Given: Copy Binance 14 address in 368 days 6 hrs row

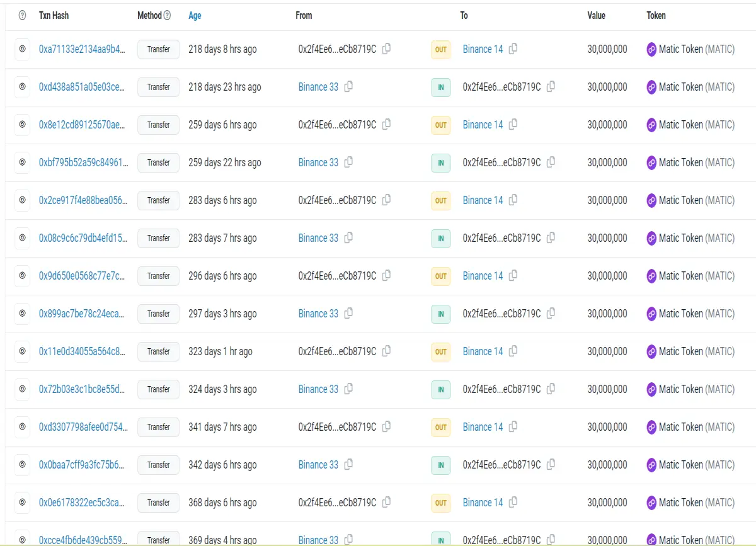Looking at the screenshot, I should click(x=513, y=502).
